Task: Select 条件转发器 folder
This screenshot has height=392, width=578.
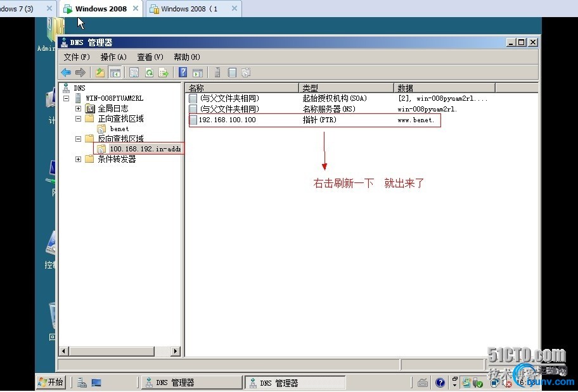Action: 117,159
